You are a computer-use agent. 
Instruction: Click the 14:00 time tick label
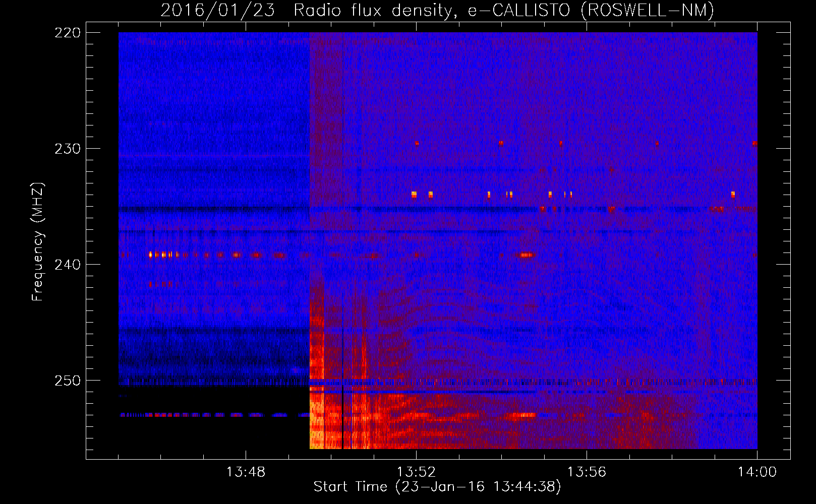pos(757,472)
